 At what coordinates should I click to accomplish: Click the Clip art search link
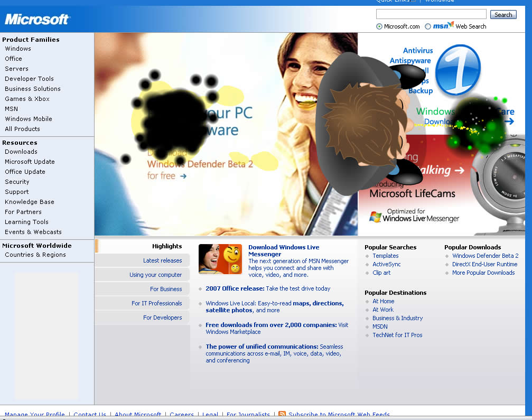381,273
